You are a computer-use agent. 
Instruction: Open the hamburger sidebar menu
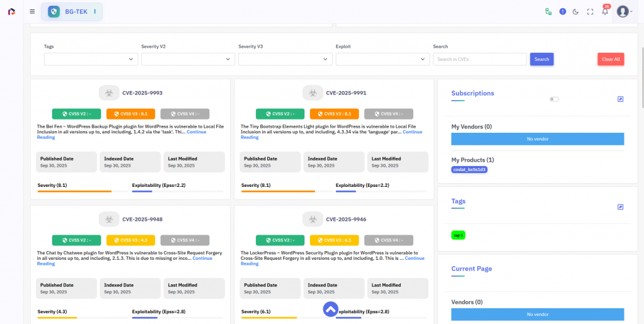32,11
